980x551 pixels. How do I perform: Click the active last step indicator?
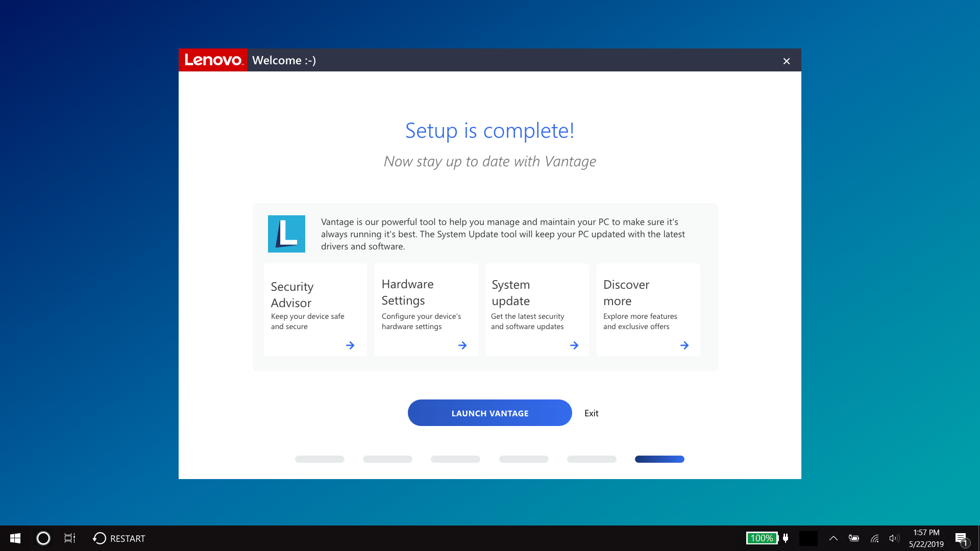659,459
